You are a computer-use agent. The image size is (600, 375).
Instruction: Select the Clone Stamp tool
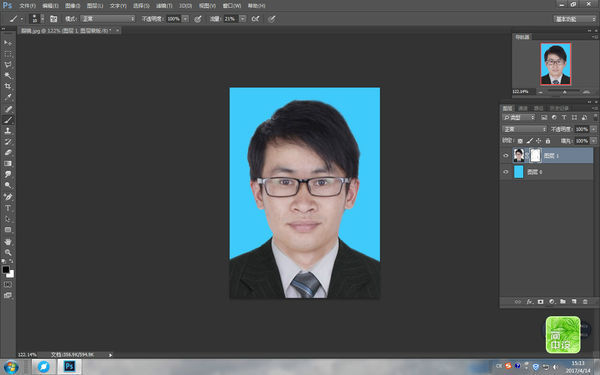pyautogui.click(x=8, y=130)
